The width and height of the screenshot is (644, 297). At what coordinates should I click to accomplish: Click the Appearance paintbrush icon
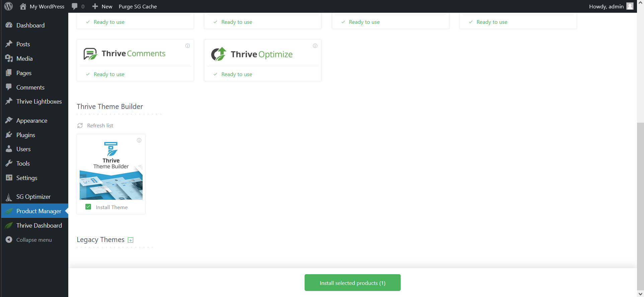(9, 120)
